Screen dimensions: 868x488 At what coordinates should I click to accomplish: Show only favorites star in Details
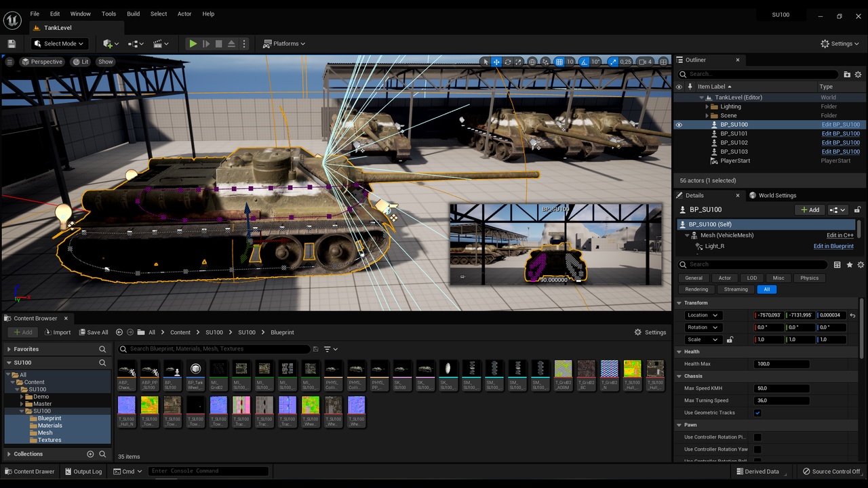850,265
